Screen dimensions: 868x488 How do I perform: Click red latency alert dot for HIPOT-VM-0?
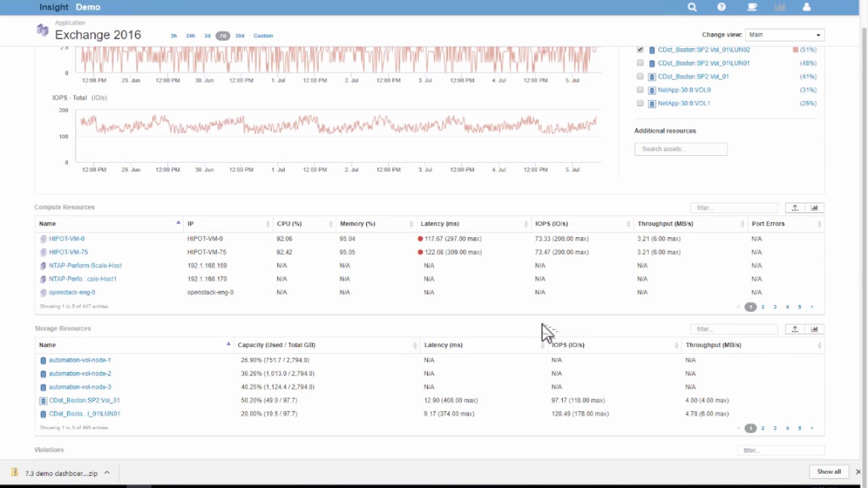[x=420, y=239]
